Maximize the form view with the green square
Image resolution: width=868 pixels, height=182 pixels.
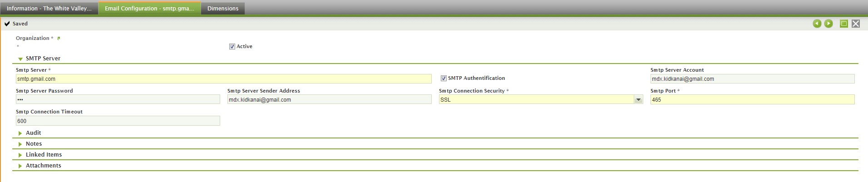[x=844, y=24]
